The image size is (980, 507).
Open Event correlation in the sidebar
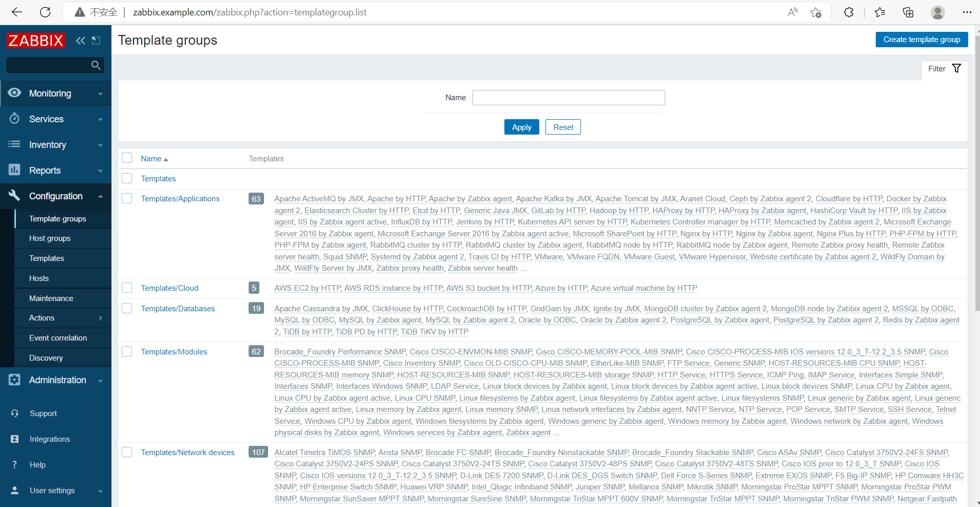(x=58, y=338)
